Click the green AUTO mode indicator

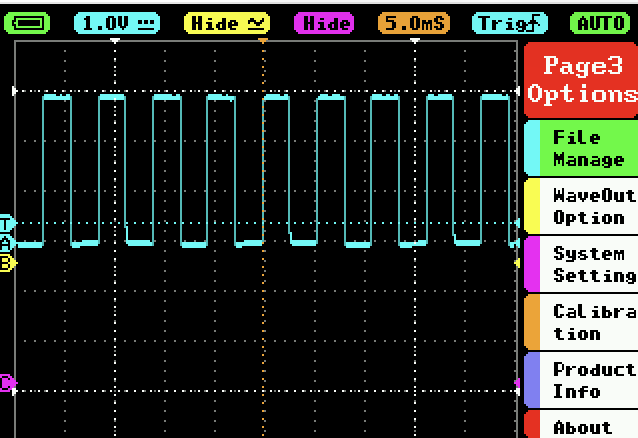[x=600, y=23]
